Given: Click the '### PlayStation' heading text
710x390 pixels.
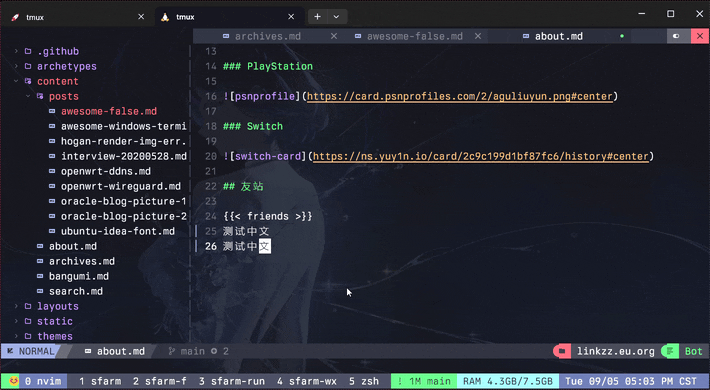Looking at the screenshot, I should [268, 66].
